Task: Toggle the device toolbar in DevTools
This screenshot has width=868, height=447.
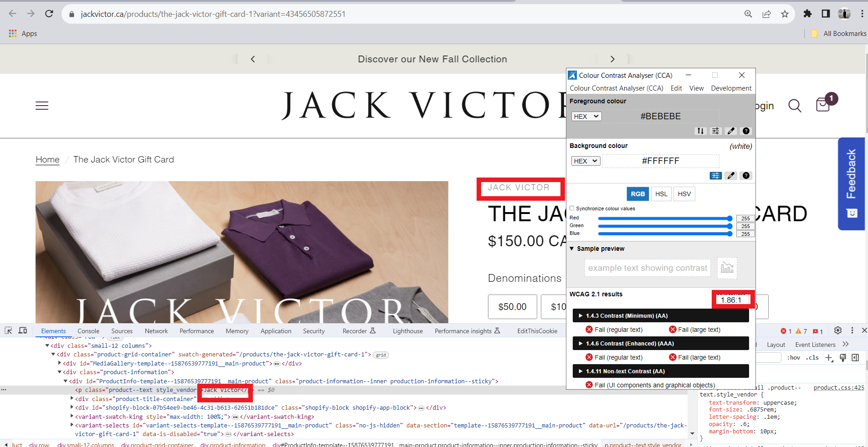Action: tap(23, 331)
